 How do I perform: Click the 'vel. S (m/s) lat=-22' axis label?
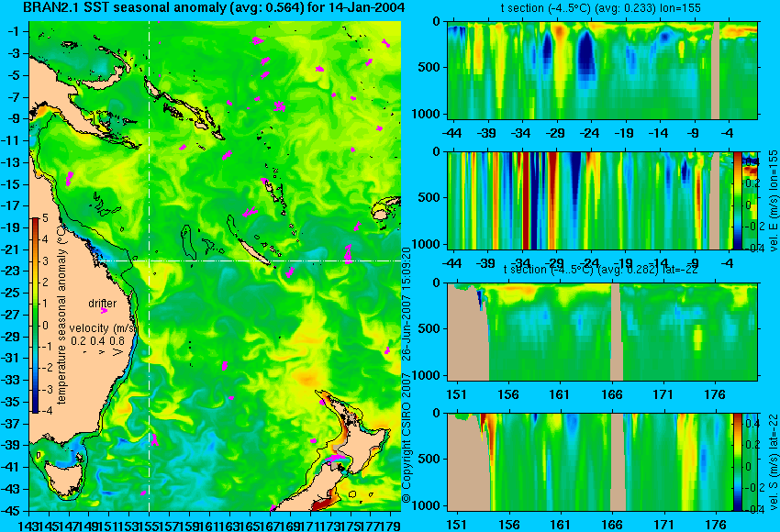[x=774, y=462]
